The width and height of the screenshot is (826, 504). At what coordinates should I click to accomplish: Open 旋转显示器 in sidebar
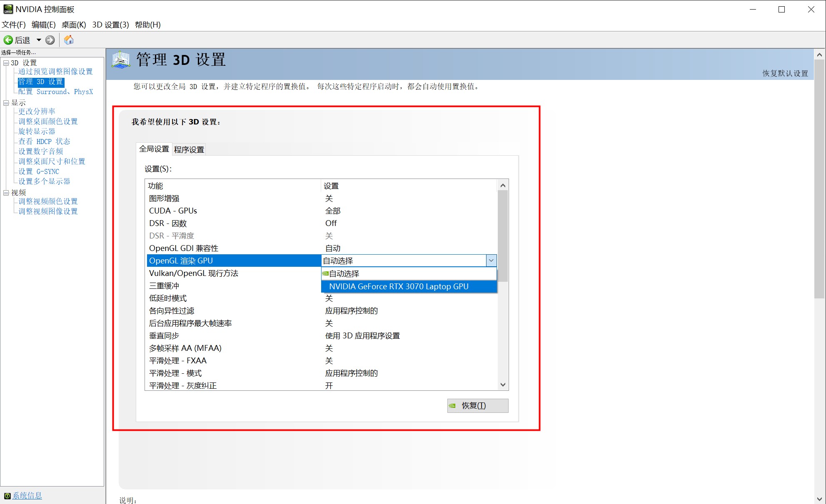pos(37,132)
